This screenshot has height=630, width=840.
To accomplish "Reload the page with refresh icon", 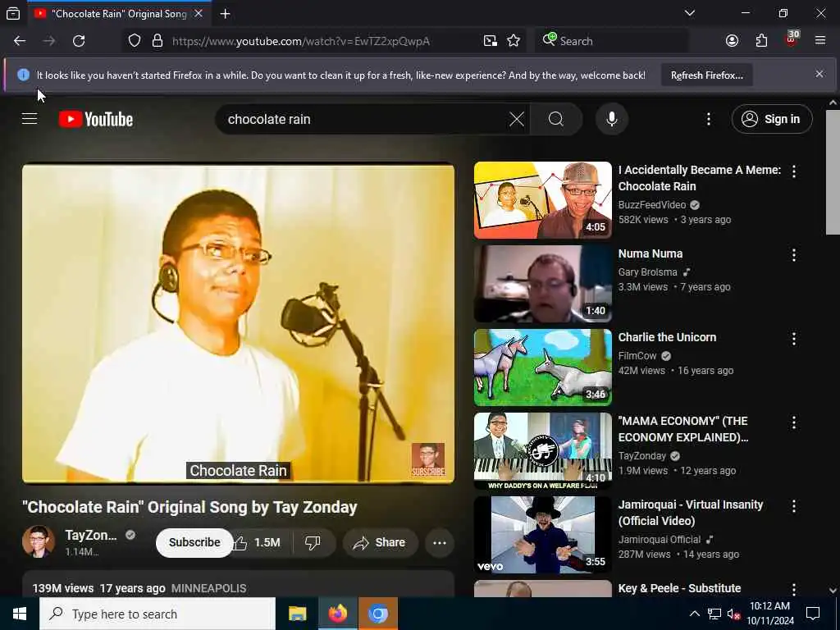I will [x=79, y=41].
